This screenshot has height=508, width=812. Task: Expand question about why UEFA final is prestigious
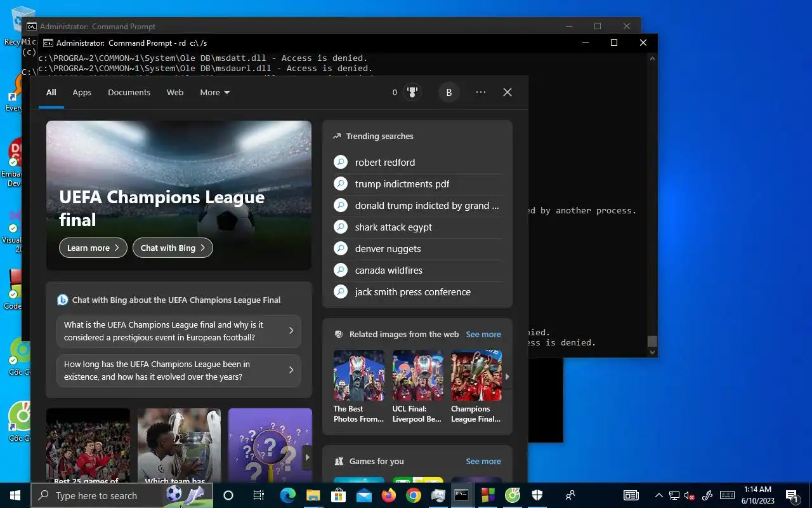[x=179, y=331]
